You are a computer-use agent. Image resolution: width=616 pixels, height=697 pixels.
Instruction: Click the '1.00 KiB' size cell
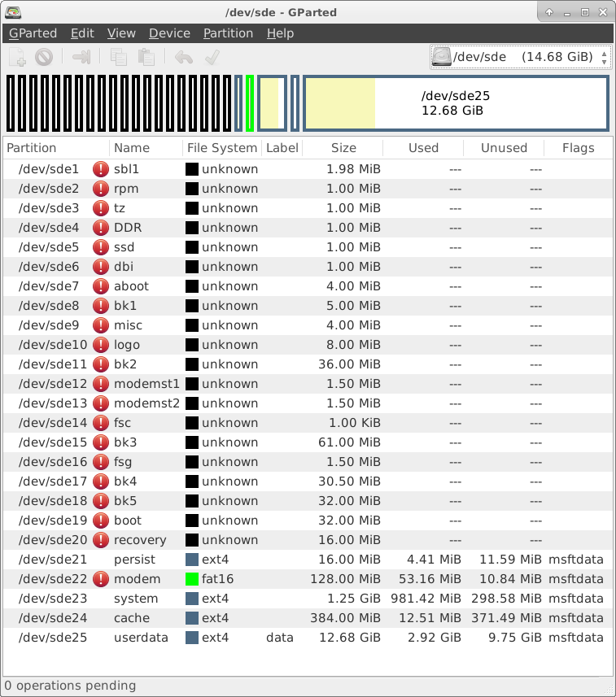pyautogui.click(x=355, y=423)
